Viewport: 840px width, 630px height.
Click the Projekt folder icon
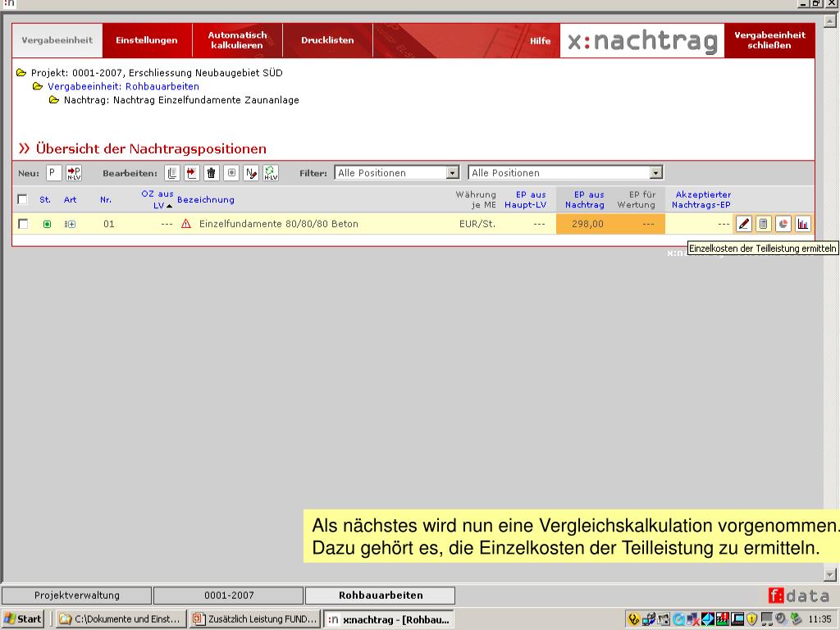21,73
